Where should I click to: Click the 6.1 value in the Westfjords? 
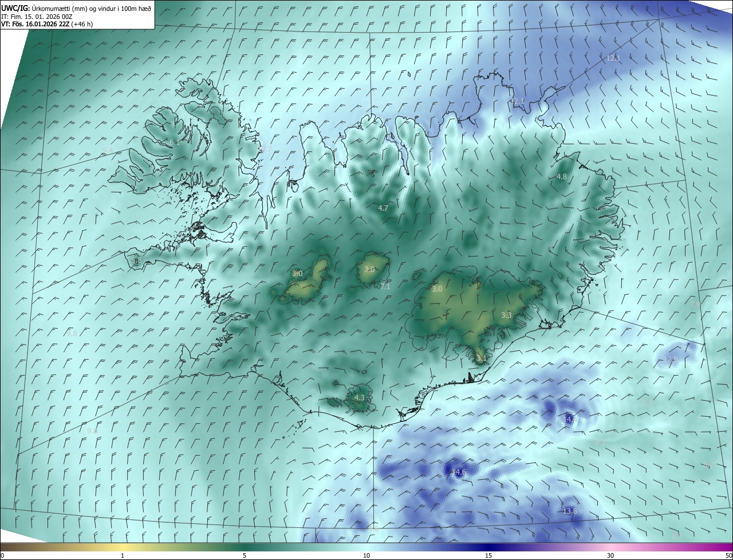(174, 143)
